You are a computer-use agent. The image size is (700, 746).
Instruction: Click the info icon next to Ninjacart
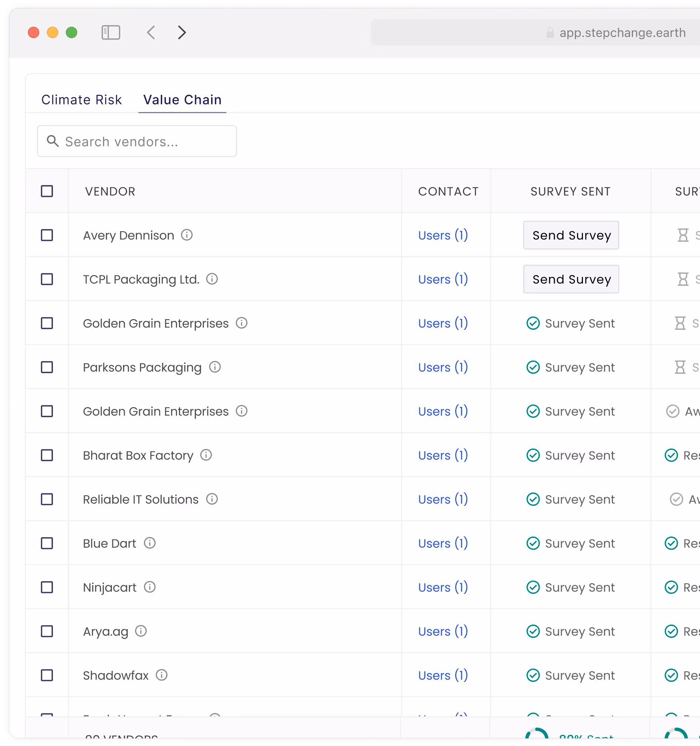pos(150,586)
